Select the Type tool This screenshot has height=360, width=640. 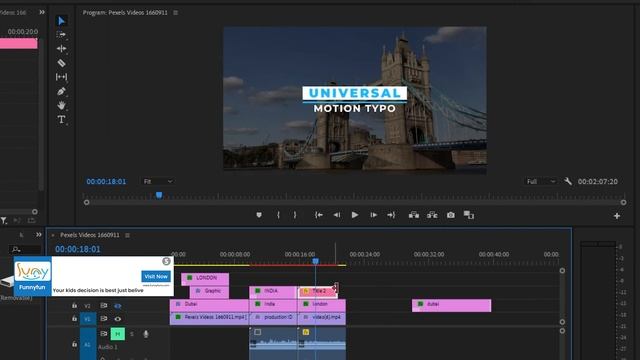coord(61,119)
